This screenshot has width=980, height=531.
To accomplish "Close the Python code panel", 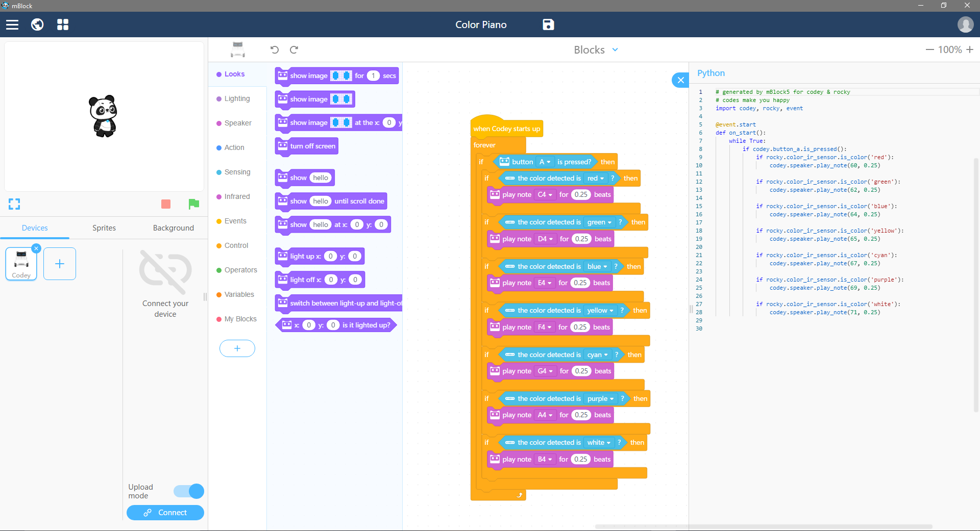I will (x=680, y=80).
